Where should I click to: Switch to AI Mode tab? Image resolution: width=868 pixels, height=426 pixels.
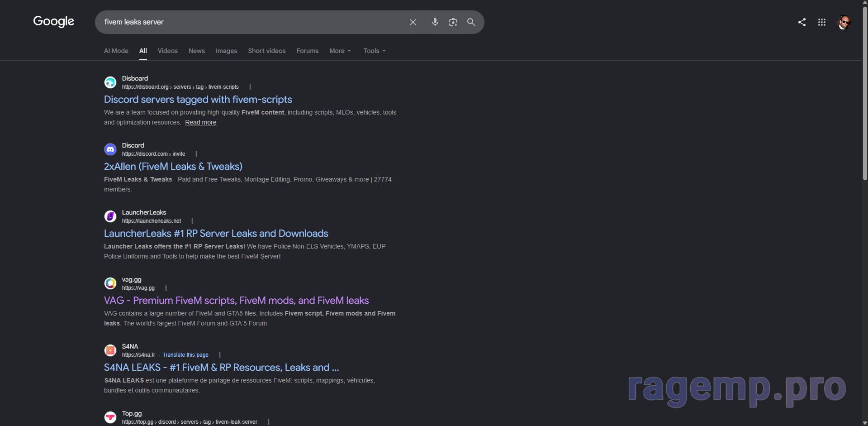(x=116, y=51)
